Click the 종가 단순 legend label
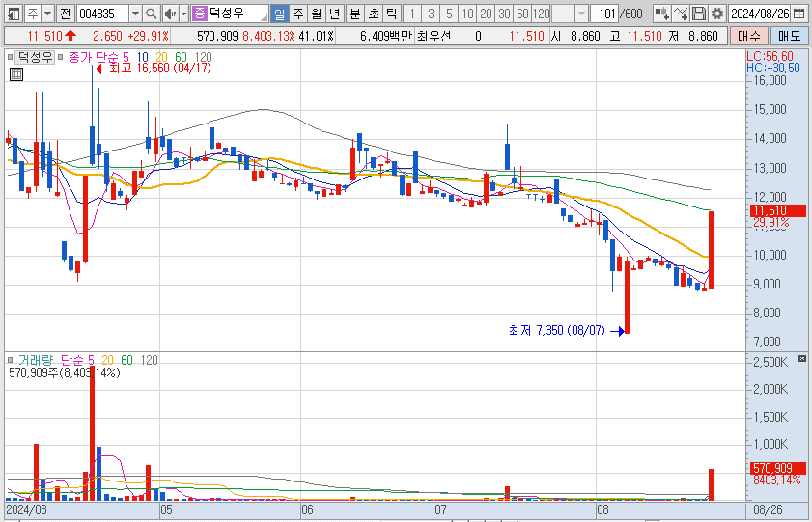812x522 pixels. [94, 57]
